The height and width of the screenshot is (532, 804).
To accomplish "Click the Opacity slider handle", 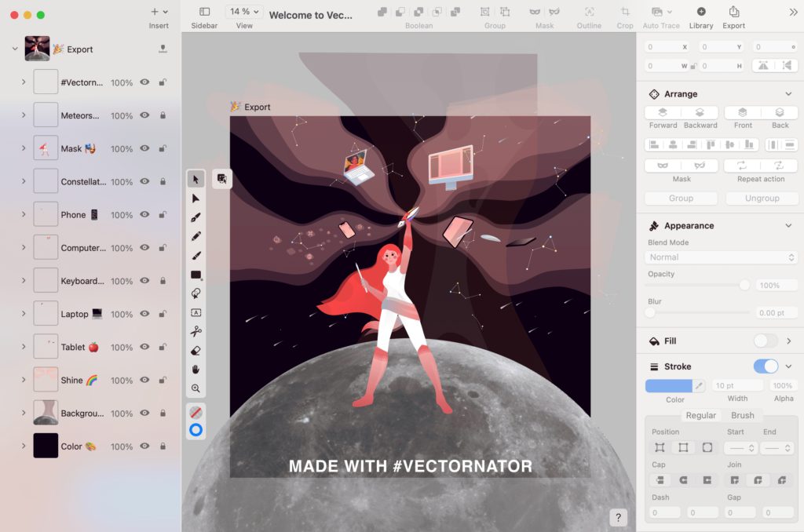I will click(x=744, y=285).
